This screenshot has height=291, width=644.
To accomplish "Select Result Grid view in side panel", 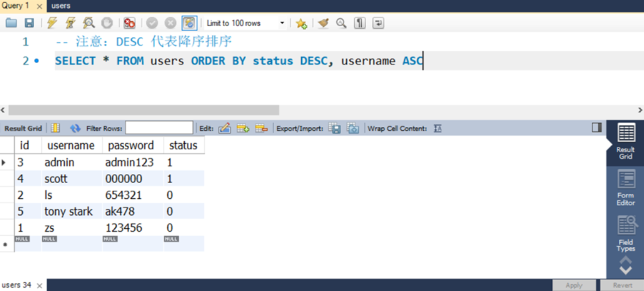I will pyautogui.click(x=625, y=142).
